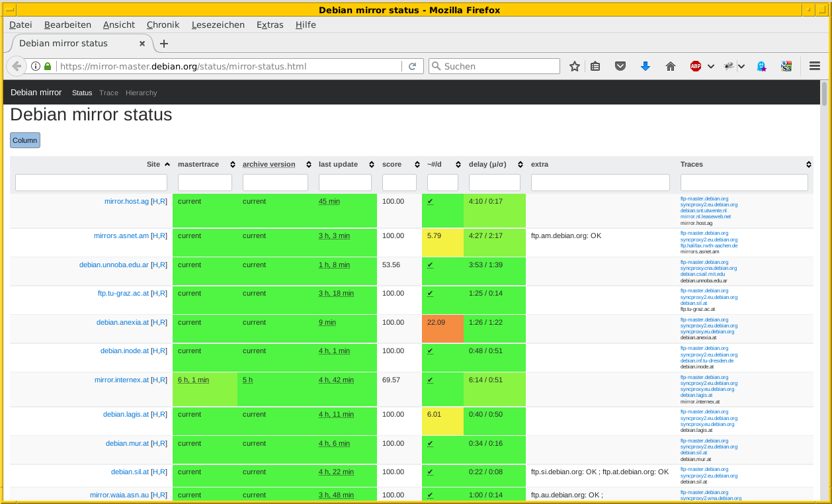Go to the Firefox home page icon
Screen dimensions: 832x504
[671, 66]
